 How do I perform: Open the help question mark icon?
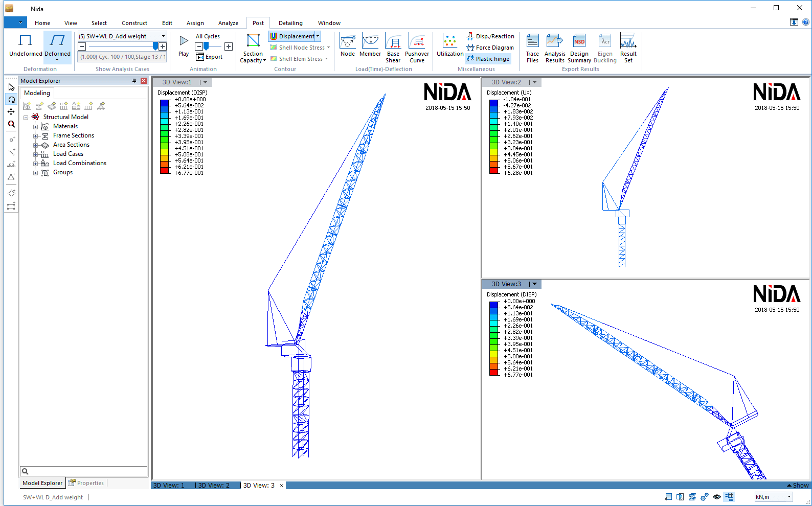(806, 22)
